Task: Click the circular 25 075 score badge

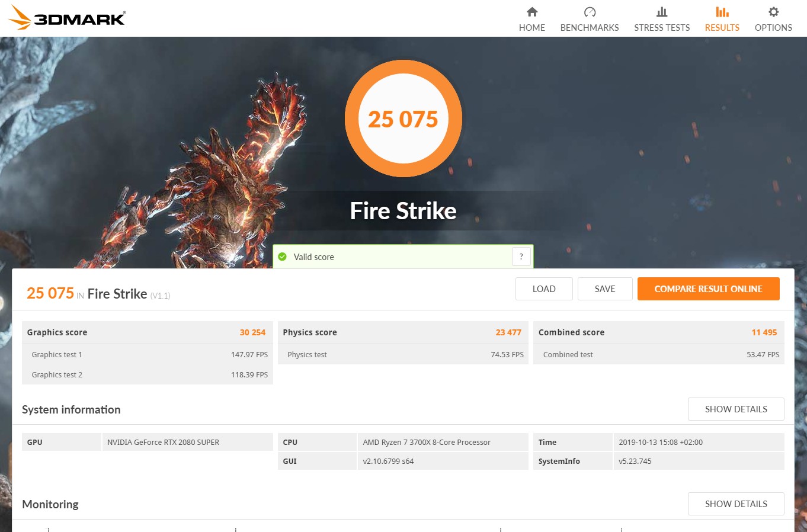Action: coord(404,118)
